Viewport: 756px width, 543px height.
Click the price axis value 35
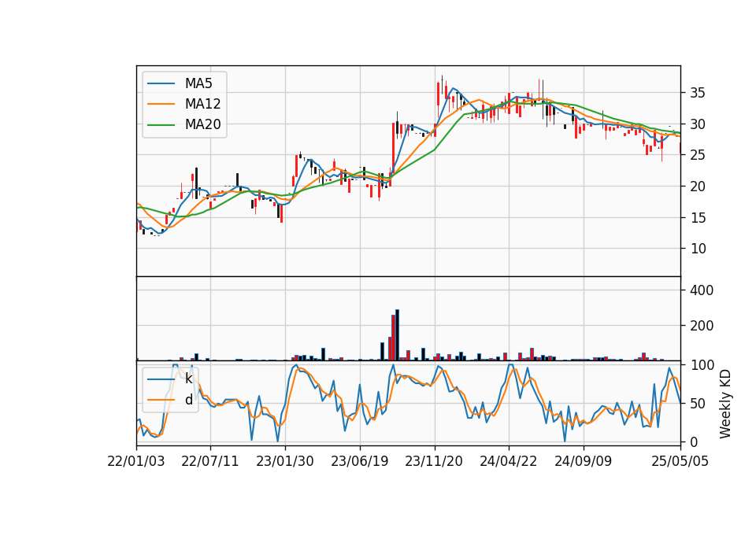[x=697, y=93]
